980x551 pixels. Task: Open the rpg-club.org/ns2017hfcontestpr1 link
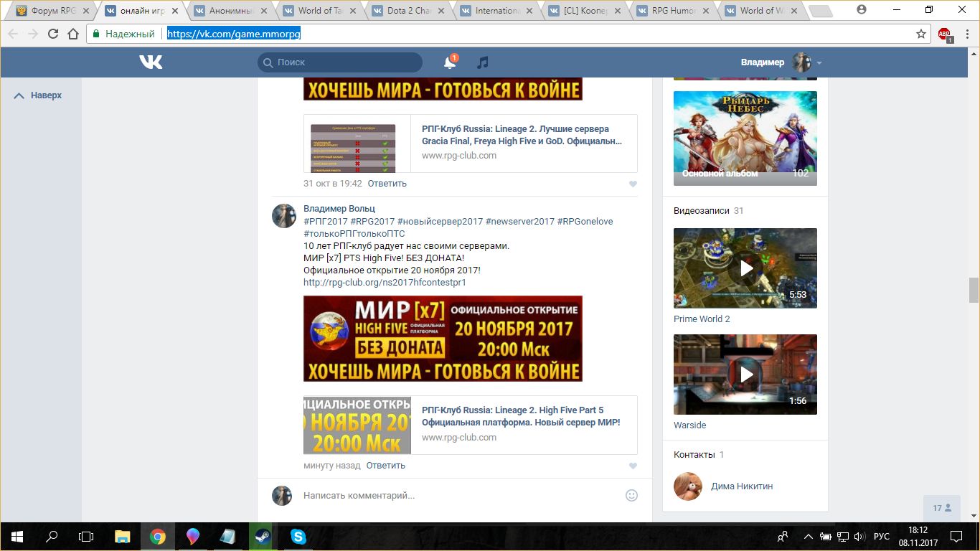point(385,283)
